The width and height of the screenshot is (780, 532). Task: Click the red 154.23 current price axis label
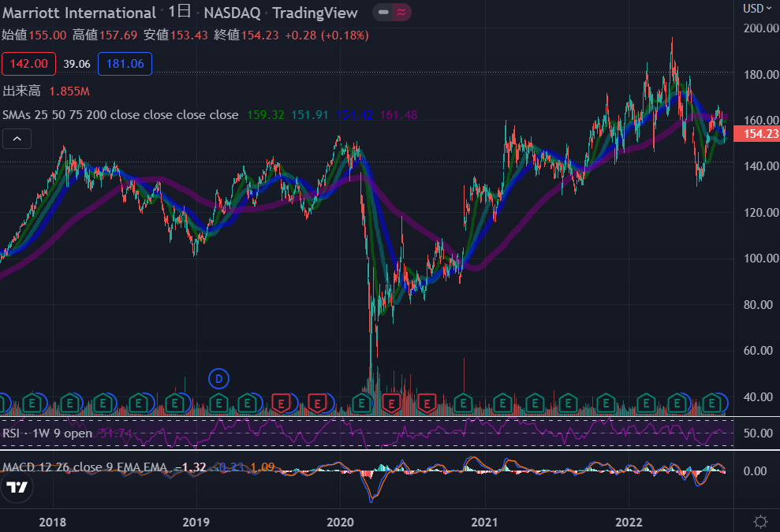pyautogui.click(x=756, y=134)
